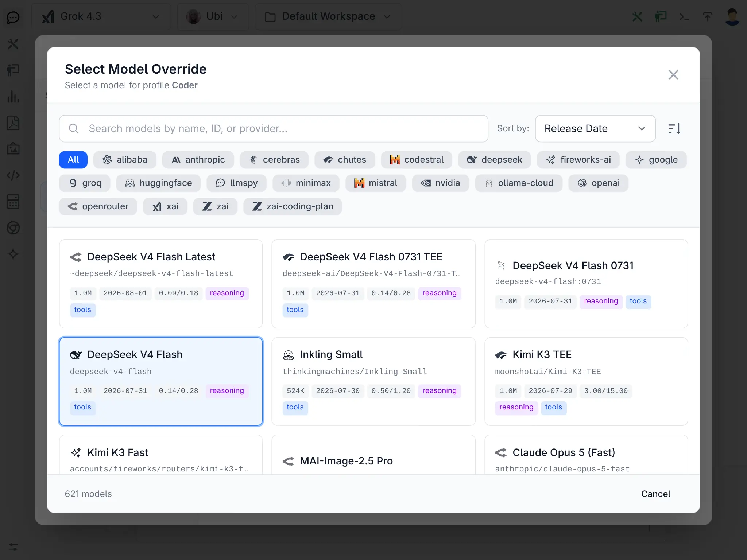
Task: Open the user avatar menu
Action: tap(732, 16)
